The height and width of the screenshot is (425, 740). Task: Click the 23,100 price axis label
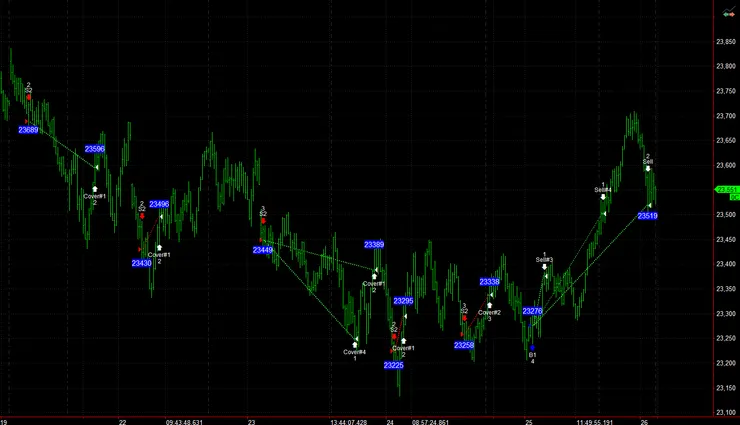pos(726,412)
